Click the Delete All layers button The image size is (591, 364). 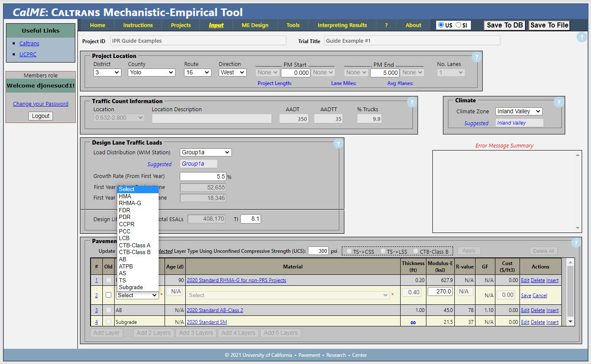(544, 251)
